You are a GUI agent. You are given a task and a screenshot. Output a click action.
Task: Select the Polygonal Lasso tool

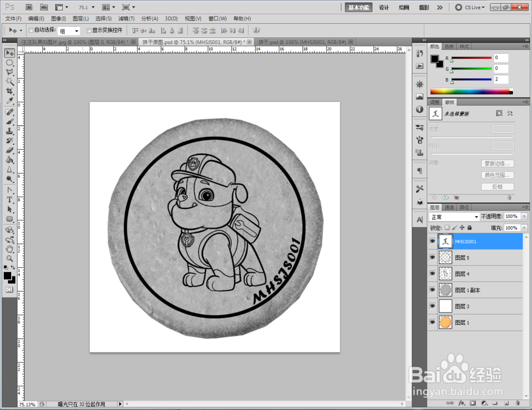10,72
